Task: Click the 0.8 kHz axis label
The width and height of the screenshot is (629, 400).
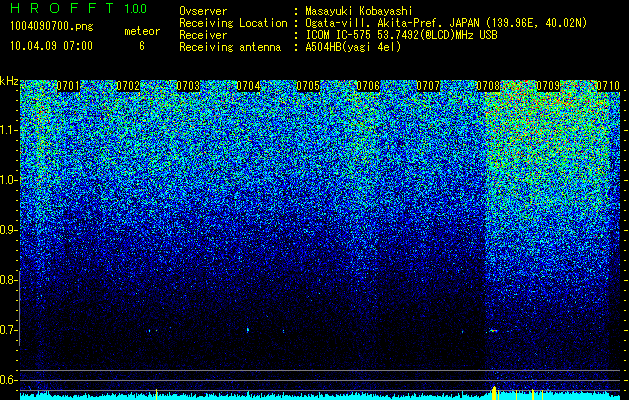Action: pos(9,280)
